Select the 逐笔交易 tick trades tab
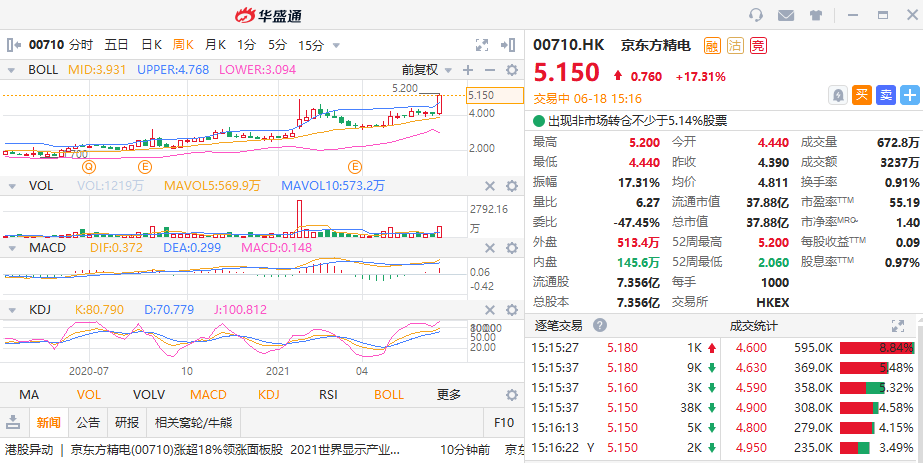 [558, 325]
